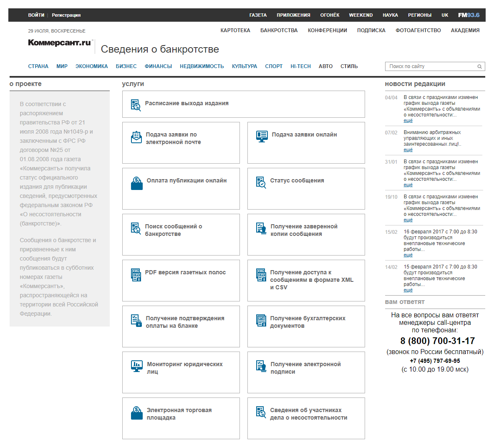Open the ГАЗЕТА top menu item
Image resolution: width=494 pixels, height=448 pixels.
(258, 15)
